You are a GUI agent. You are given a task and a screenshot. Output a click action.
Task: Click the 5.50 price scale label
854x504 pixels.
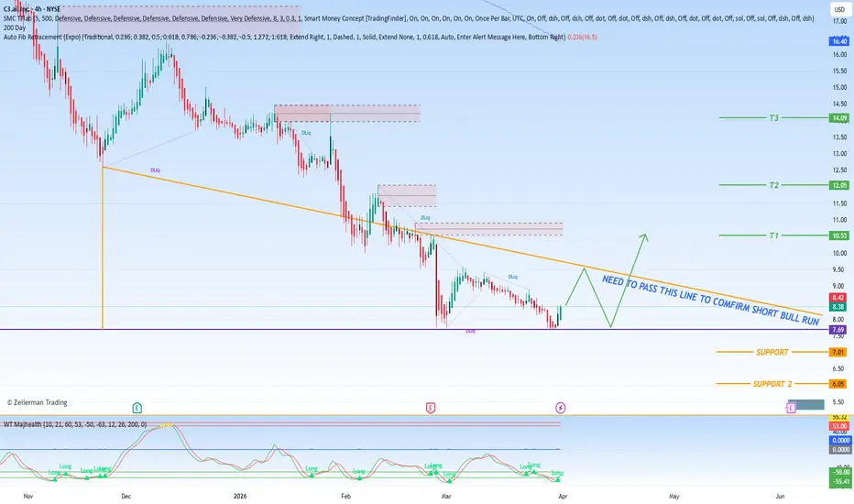pos(839,402)
